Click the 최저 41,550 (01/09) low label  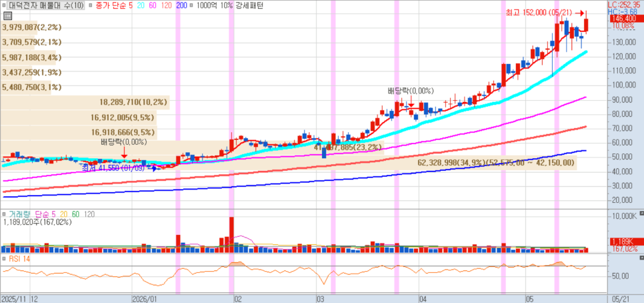coord(113,168)
